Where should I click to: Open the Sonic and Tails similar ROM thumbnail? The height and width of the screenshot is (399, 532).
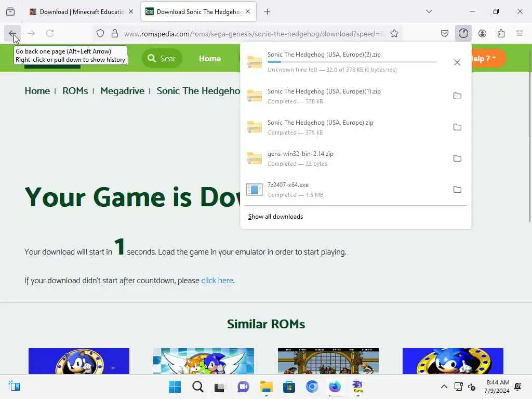[x=204, y=361]
